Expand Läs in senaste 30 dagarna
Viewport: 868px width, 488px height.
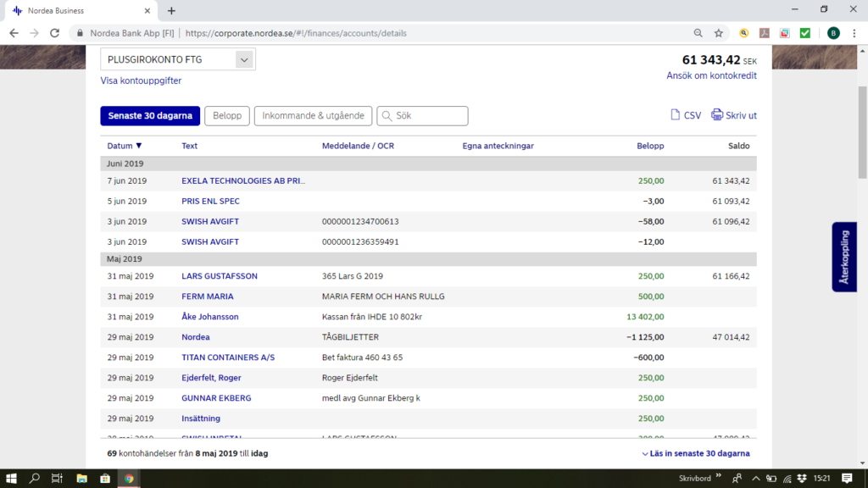[x=696, y=454]
